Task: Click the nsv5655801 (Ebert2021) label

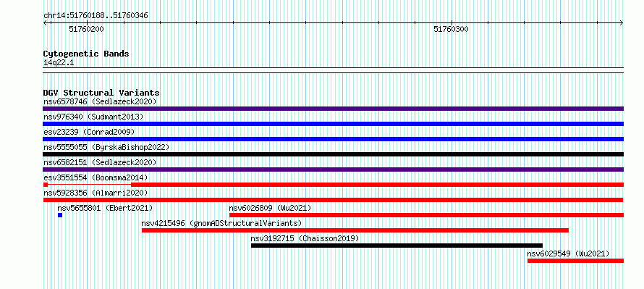Action: point(105,208)
